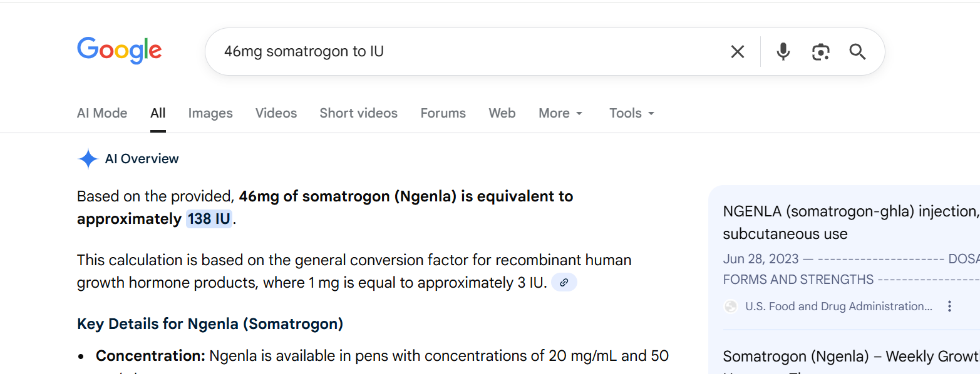
Task: Switch to the Forums tab
Action: pos(443,113)
